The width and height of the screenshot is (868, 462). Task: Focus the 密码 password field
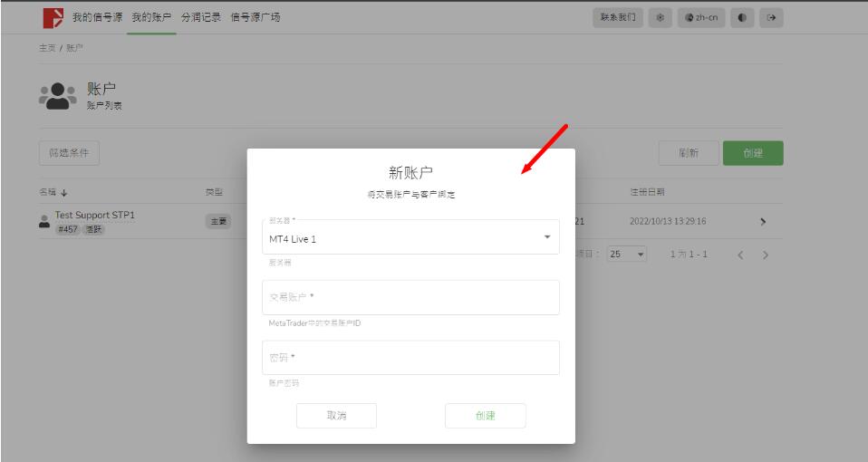click(410, 358)
